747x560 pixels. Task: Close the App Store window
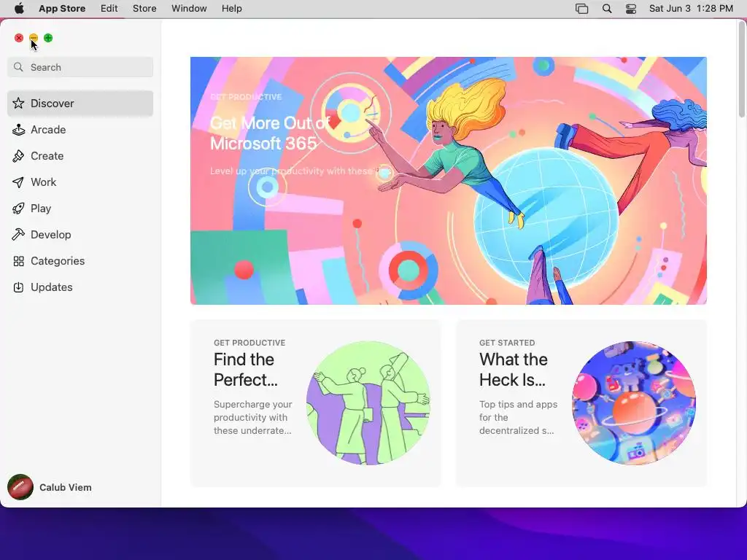coord(18,38)
